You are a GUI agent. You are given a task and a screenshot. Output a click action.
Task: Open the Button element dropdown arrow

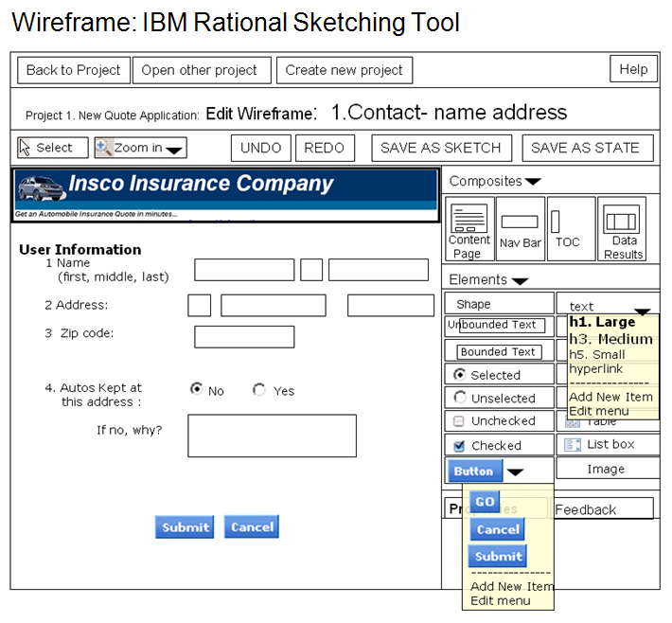click(515, 472)
